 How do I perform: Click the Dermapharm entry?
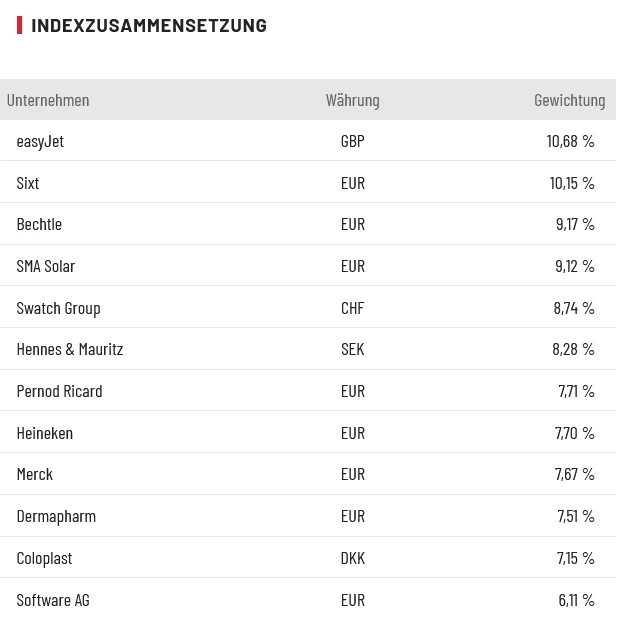click(x=56, y=516)
